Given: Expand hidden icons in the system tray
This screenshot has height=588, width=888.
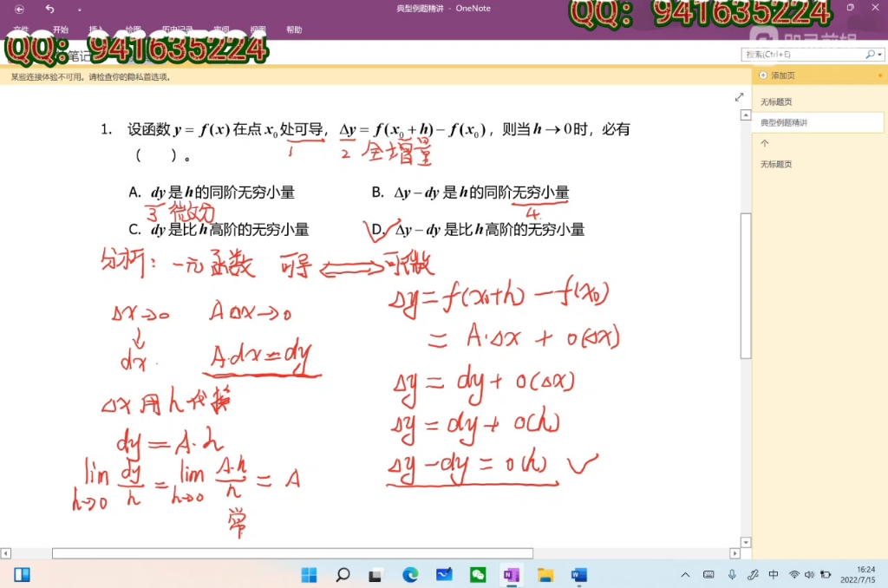Looking at the screenshot, I should tap(686, 574).
